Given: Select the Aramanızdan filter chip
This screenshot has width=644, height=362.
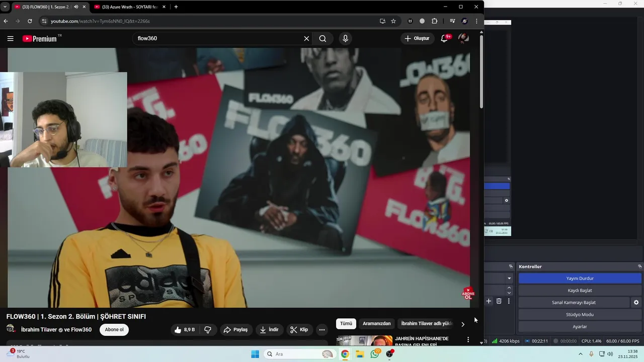Looking at the screenshot, I should (x=376, y=324).
